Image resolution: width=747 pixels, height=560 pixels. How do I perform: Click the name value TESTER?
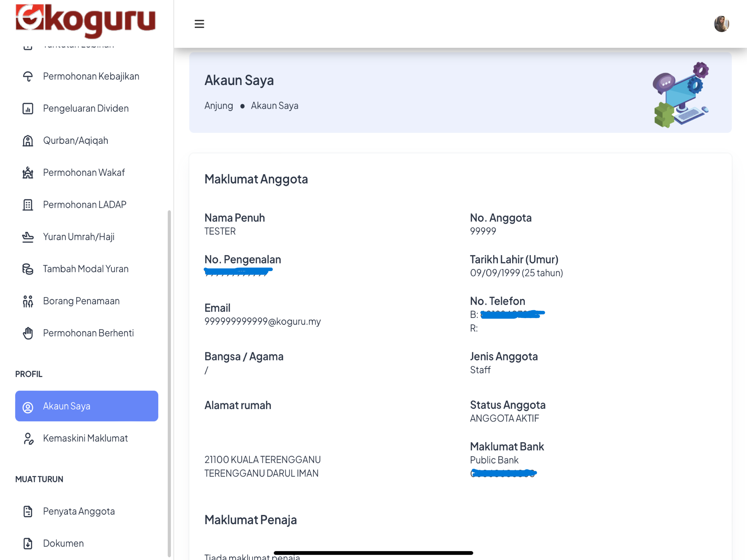coord(220,231)
